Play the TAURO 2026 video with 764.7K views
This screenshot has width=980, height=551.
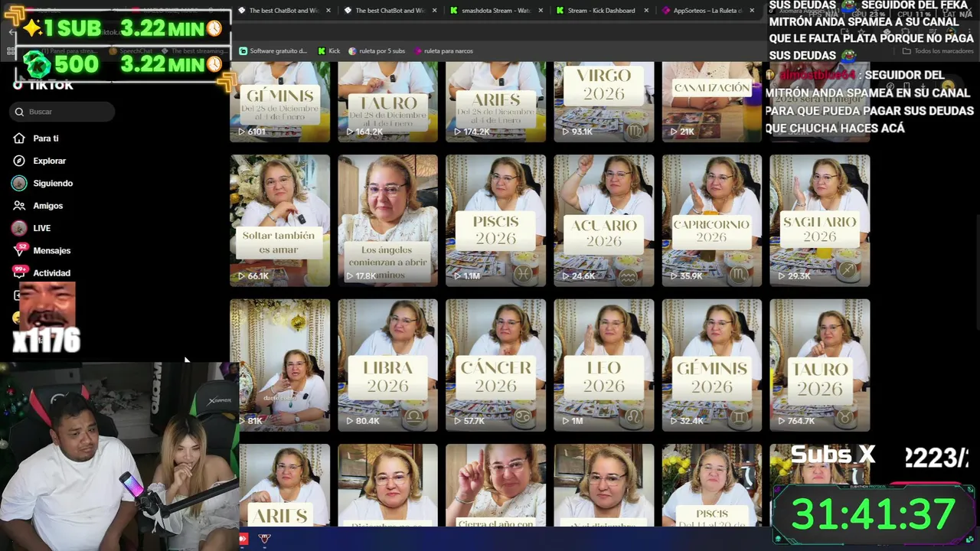[820, 365]
